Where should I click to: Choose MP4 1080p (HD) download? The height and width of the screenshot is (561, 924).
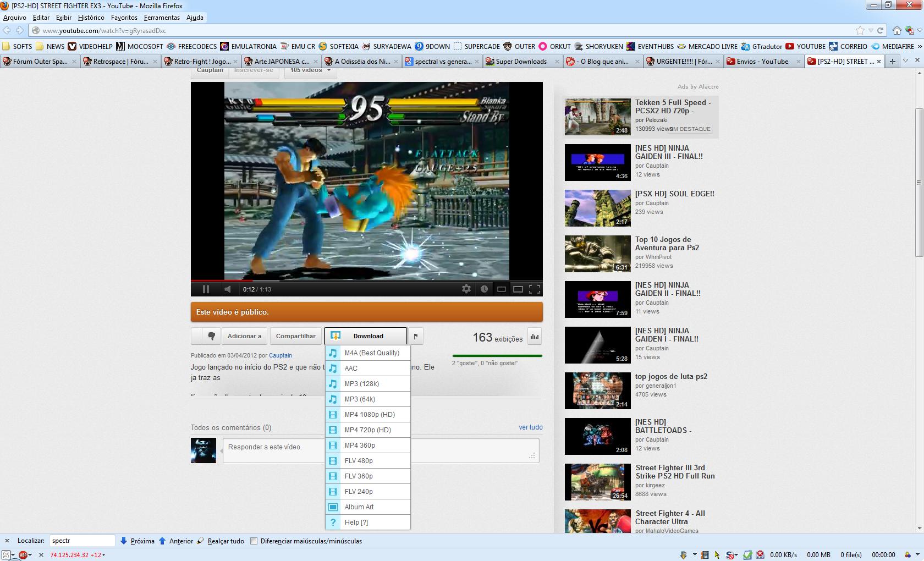(x=368, y=415)
